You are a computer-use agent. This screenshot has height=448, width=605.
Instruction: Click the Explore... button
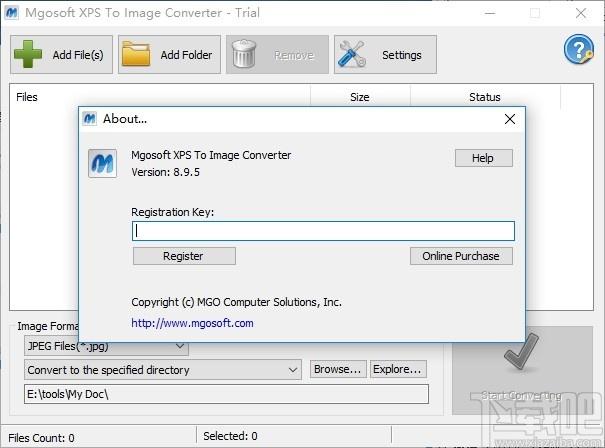click(398, 370)
